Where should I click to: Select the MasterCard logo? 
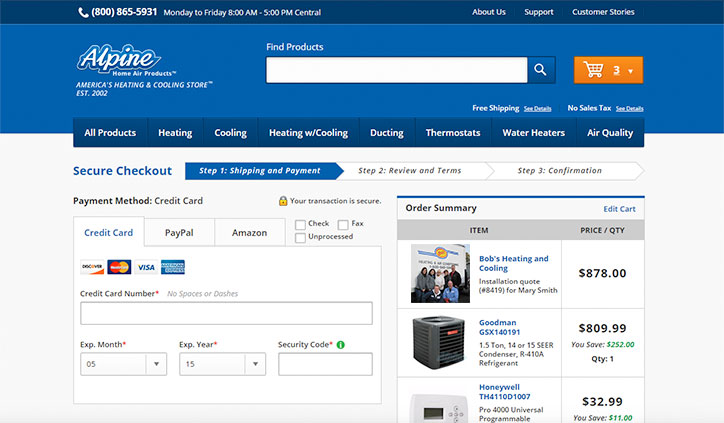coord(119,267)
